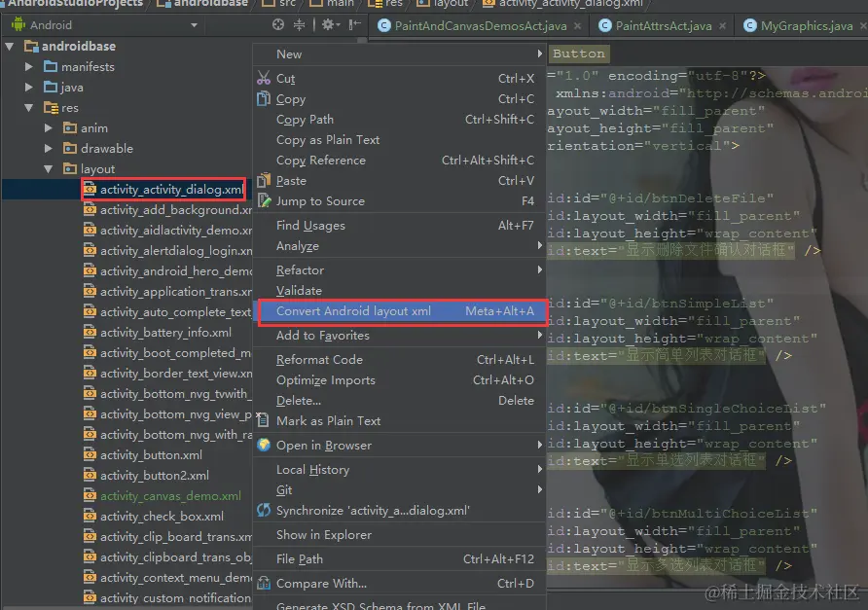The height and width of the screenshot is (610, 868).
Task: Click the activity_add_background xml file icon
Action: 90,210
